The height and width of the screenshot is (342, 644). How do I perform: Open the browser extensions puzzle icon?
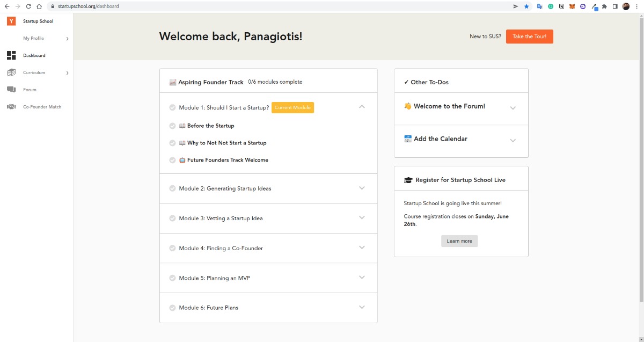click(604, 6)
